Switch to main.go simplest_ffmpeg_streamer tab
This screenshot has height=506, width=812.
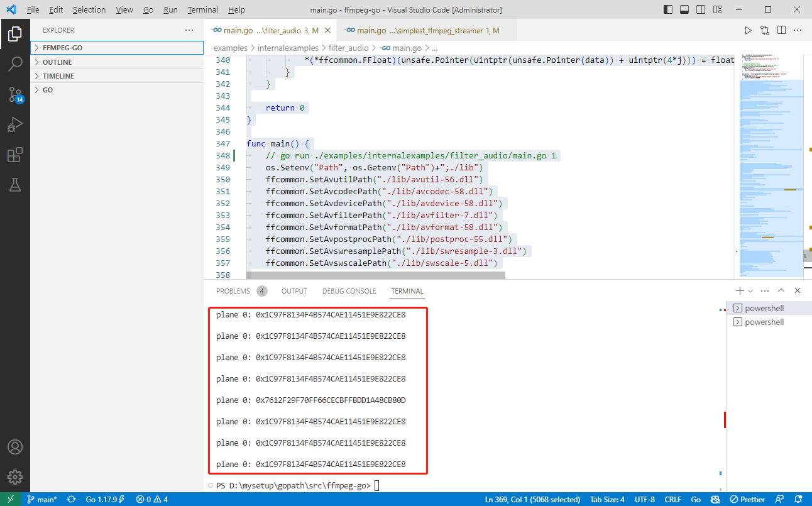(x=427, y=30)
